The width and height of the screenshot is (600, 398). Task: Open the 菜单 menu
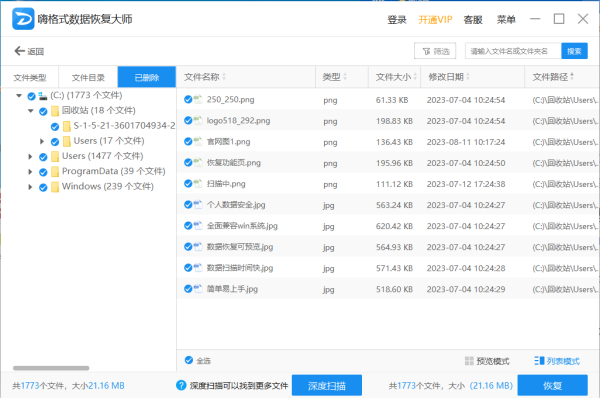(x=506, y=20)
